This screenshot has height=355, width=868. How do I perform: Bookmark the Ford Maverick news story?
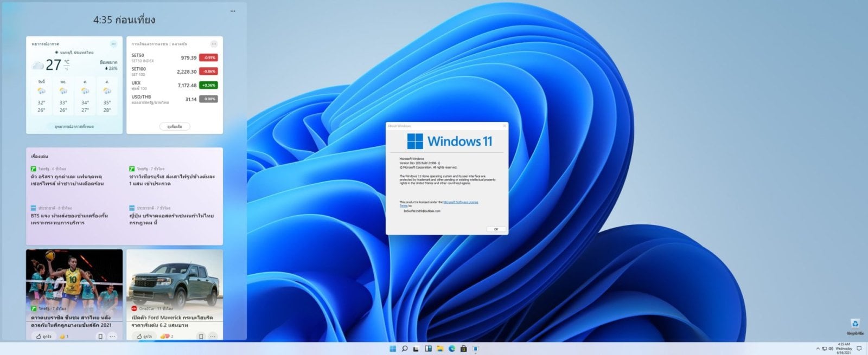(201, 337)
